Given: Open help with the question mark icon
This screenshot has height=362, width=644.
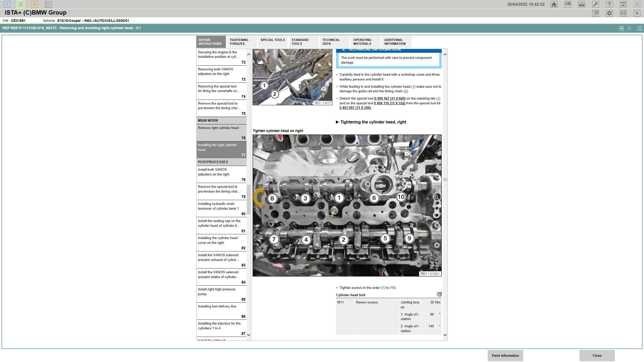Looking at the screenshot, I should [609, 4].
